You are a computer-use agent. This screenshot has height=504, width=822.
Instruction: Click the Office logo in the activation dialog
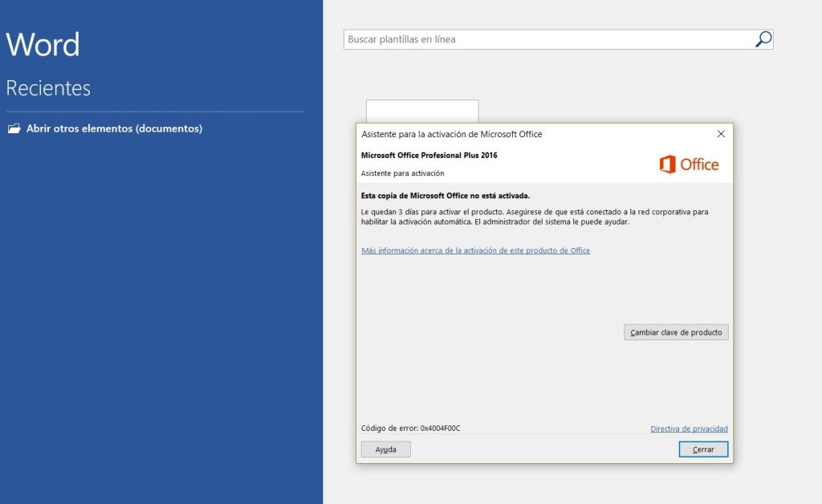click(689, 165)
